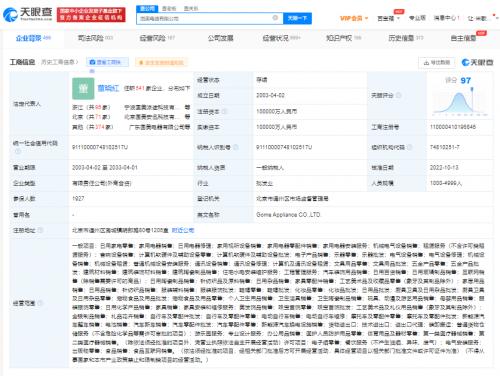Switch to the 司法风险 tab
This screenshot has height=376, width=500.
coord(95,38)
